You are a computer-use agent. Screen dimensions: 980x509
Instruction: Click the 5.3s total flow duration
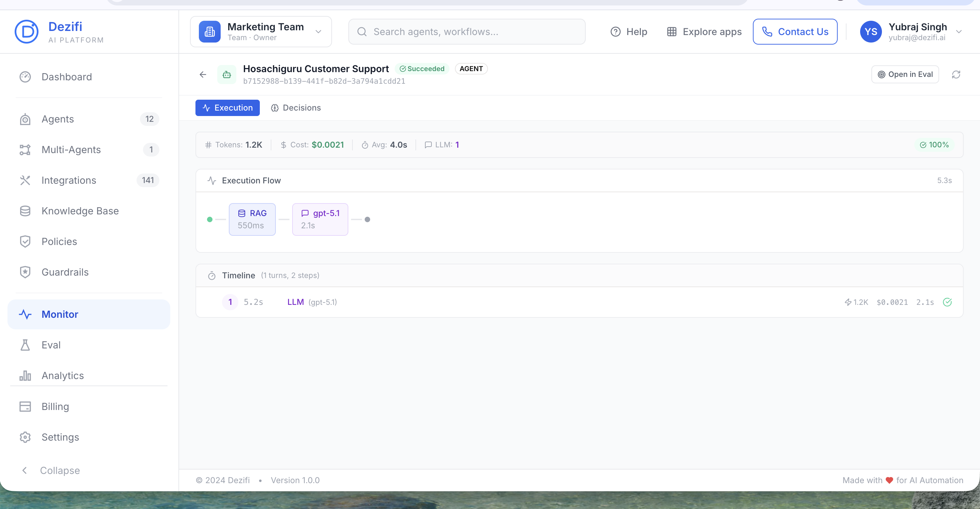point(945,181)
